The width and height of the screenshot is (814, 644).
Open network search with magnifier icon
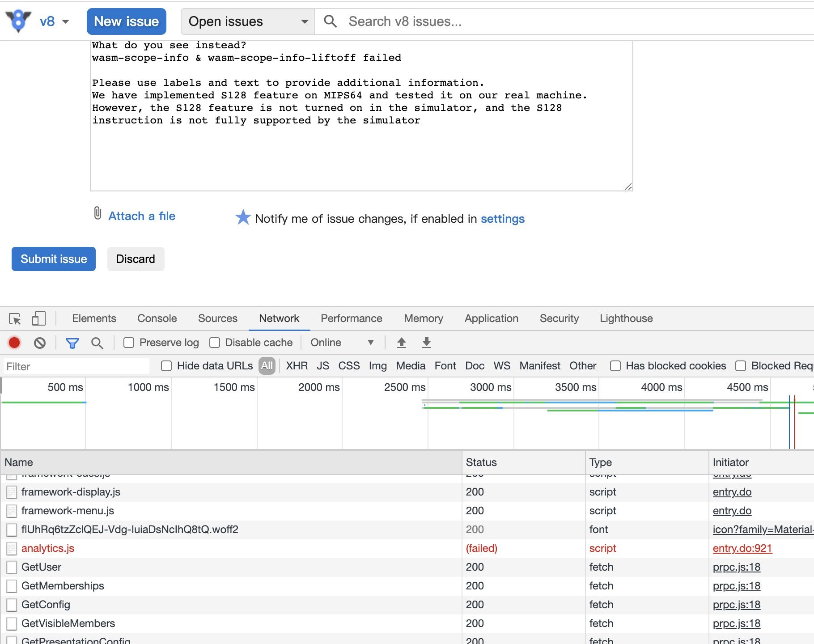pyautogui.click(x=97, y=343)
